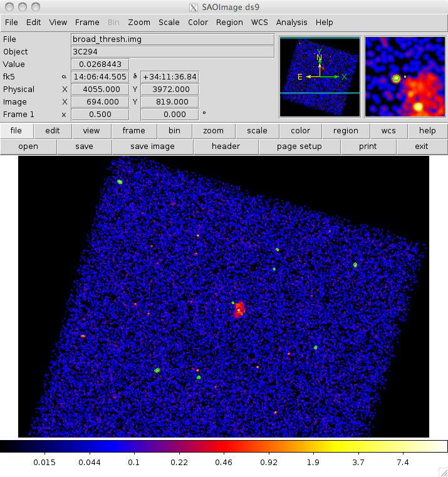Click the File name field broad_thresh.img

coord(172,39)
